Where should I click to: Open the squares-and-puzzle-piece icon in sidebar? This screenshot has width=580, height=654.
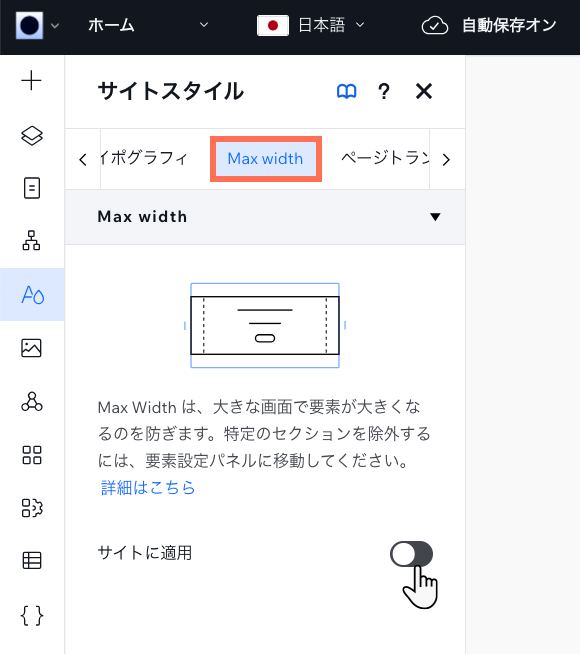click(32, 508)
